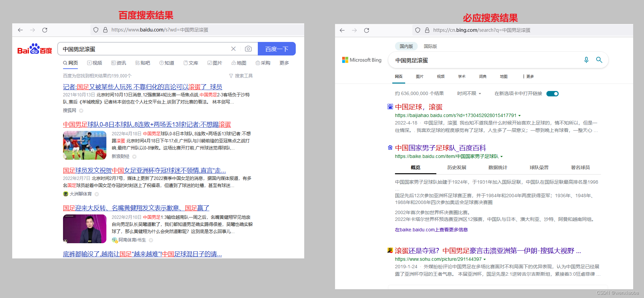This screenshot has height=298, width=644.
Task: Expand the 更多 menu on Bing
Action: [x=528, y=76]
